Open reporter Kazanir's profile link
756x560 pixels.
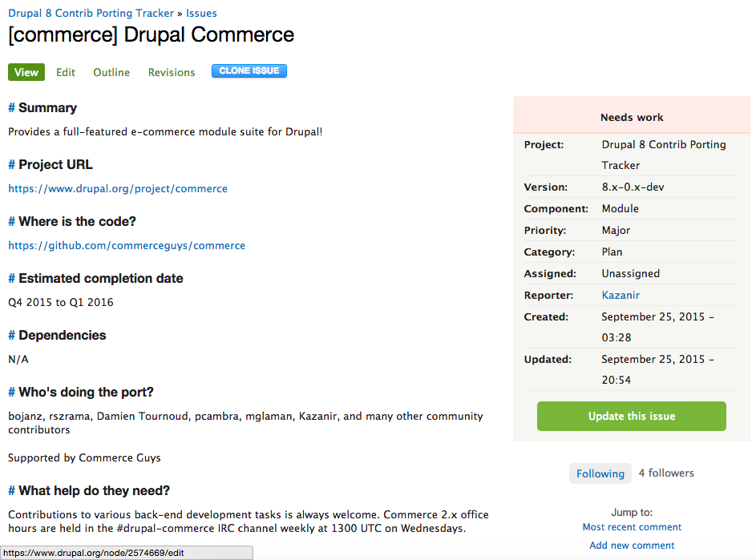click(621, 295)
